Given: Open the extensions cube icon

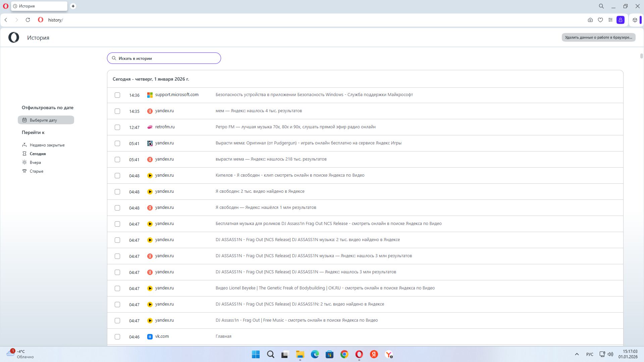Looking at the screenshot, I should pyautogui.click(x=635, y=20).
